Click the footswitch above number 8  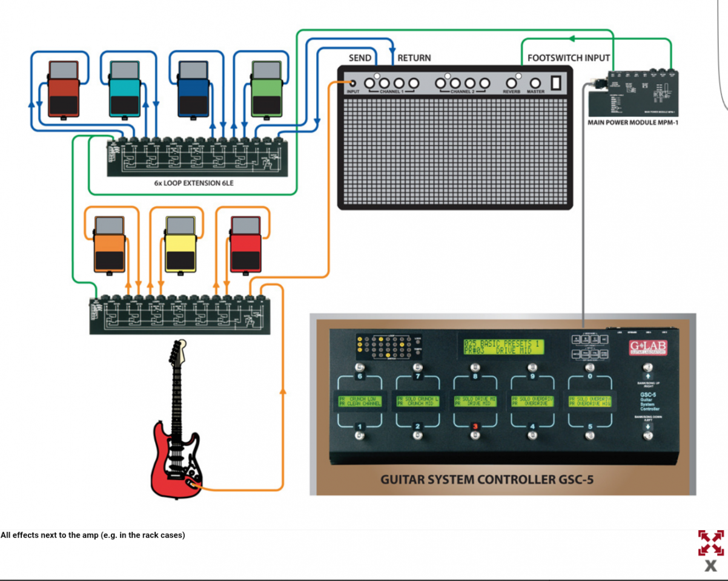pos(475,367)
